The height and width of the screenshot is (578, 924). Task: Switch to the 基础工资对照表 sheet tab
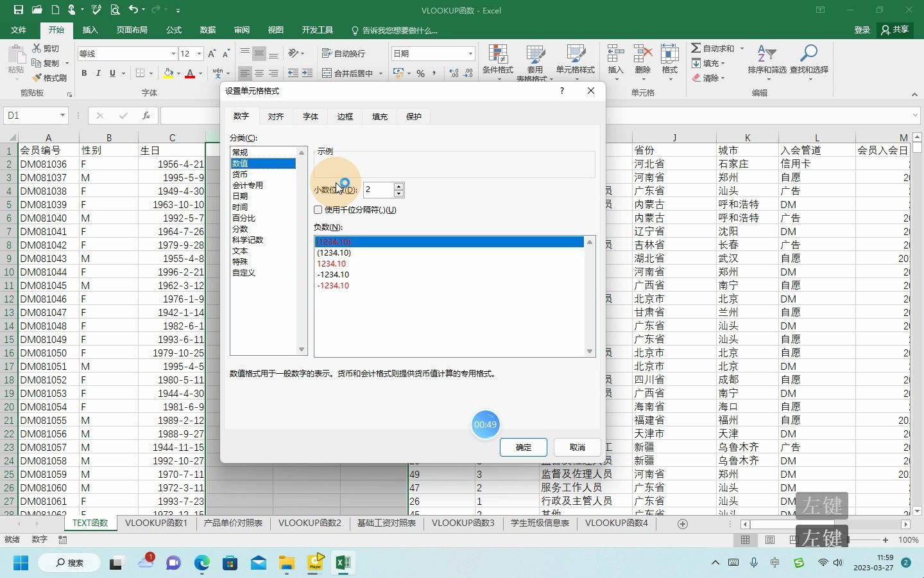coord(385,523)
